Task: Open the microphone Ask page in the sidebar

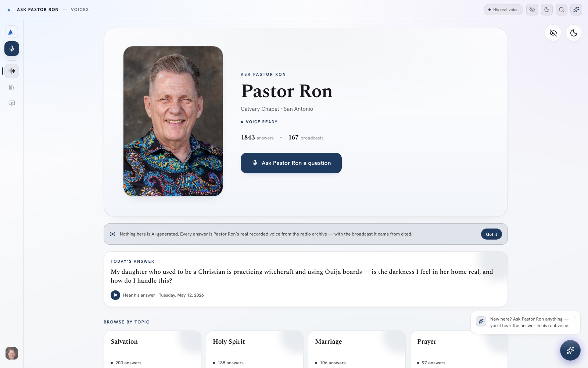Action: click(12, 49)
